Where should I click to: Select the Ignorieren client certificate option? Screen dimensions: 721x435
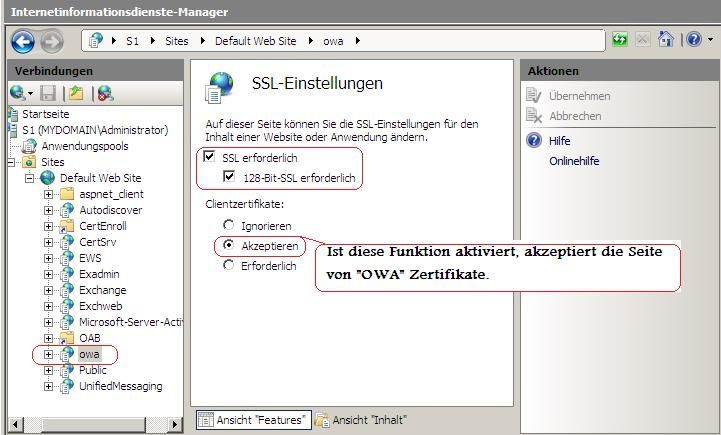pos(228,225)
